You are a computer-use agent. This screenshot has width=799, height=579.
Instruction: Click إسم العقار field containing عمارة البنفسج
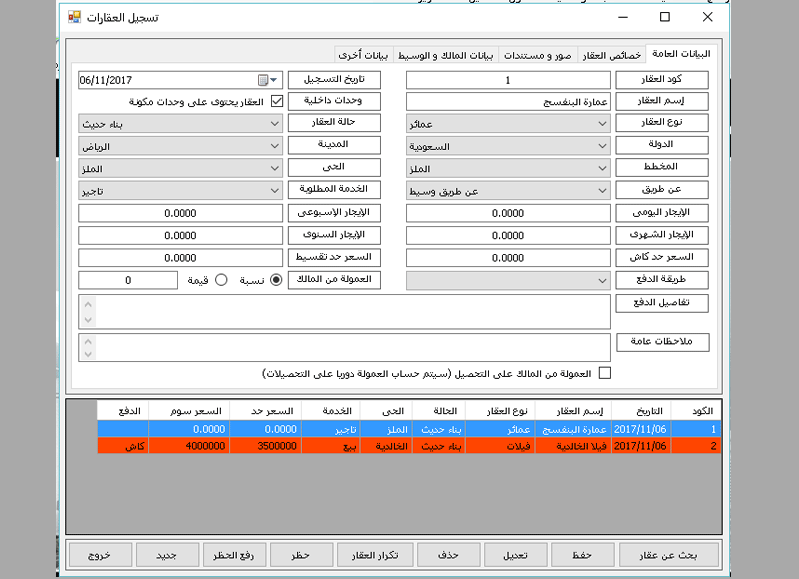pyautogui.click(x=508, y=101)
